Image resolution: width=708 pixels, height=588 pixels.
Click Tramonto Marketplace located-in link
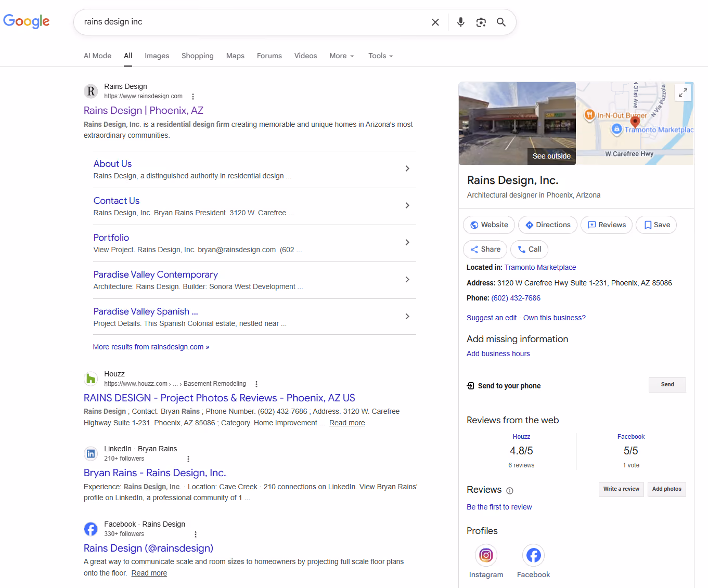(540, 267)
